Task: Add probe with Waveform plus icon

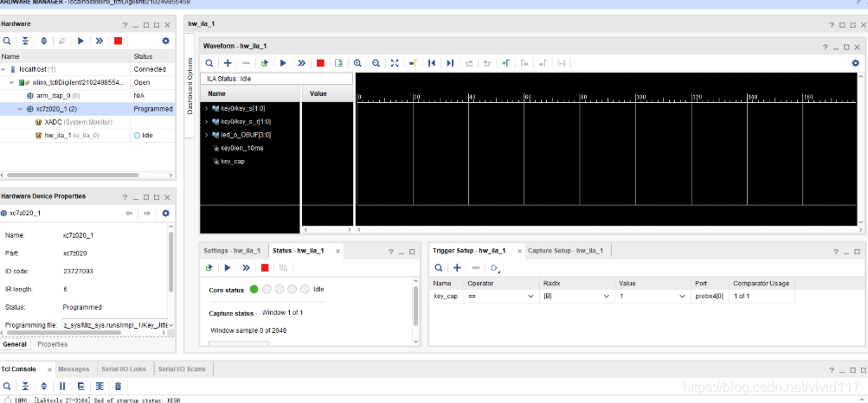Action: click(228, 63)
